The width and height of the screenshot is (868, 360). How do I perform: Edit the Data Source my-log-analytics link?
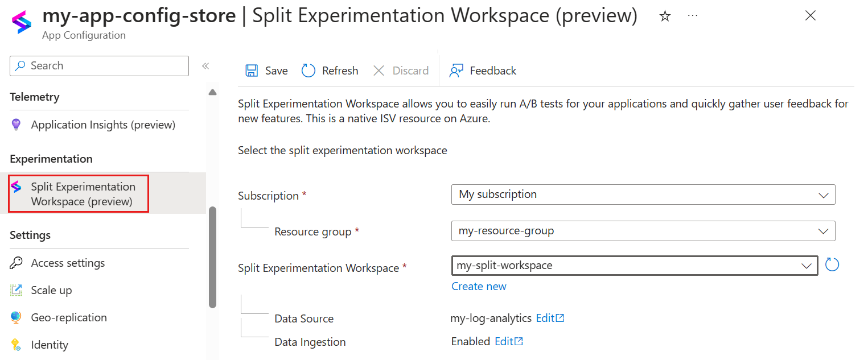[x=550, y=318]
